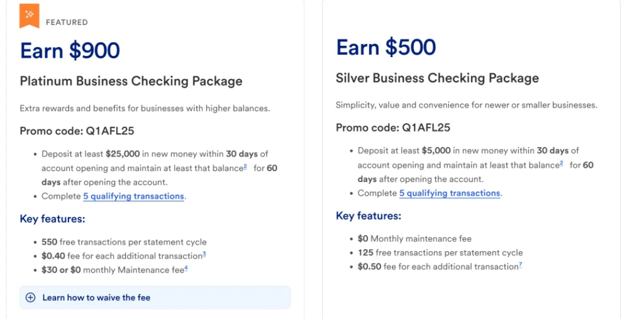Screen dimensions: 644x319
Task: Click the FEATURED label text
Action: [67, 23]
